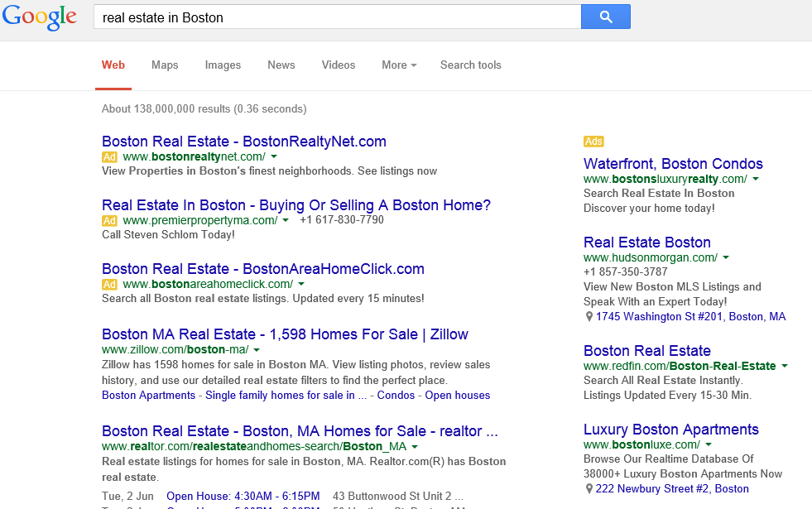
Task: Click the Ad badge beside premierpropertyma.com
Action: [x=109, y=221]
